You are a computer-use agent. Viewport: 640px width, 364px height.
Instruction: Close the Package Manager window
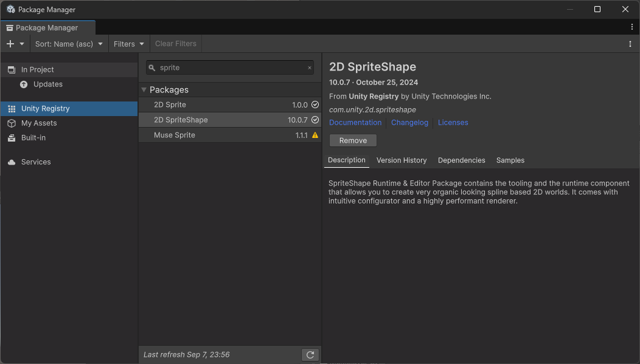pos(625,9)
